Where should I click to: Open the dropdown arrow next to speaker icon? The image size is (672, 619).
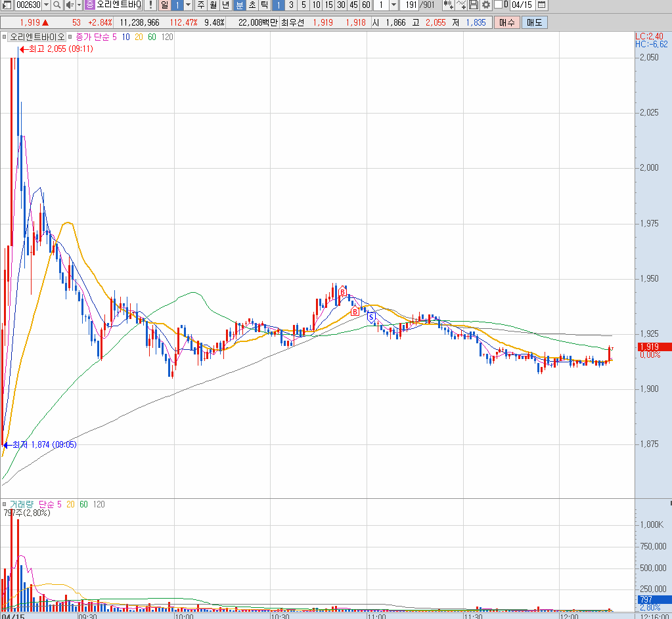[x=79, y=5]
